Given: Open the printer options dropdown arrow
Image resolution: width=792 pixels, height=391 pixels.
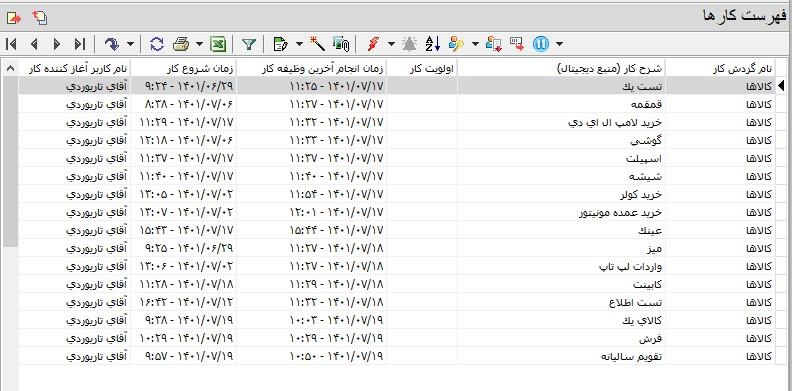Looking at the screenshot, I should point(199,44).
